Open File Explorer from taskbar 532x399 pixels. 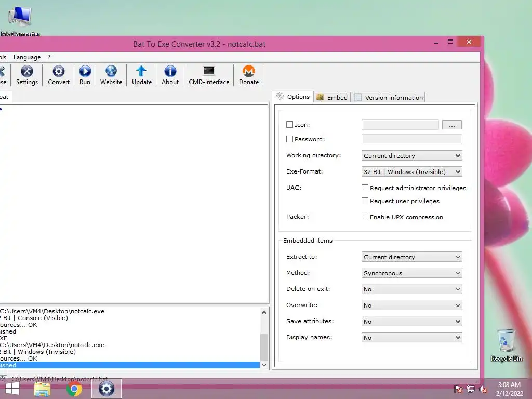(x=42, y=389)
